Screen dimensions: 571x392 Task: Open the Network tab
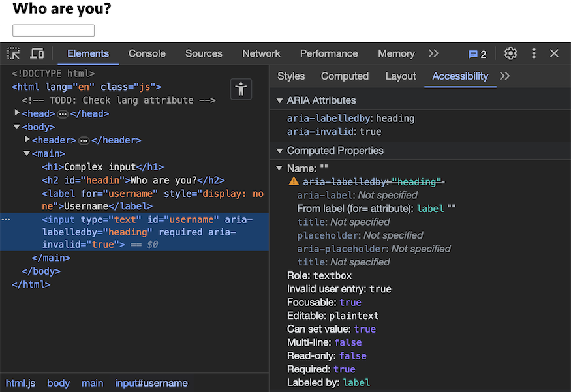[261, 53]
